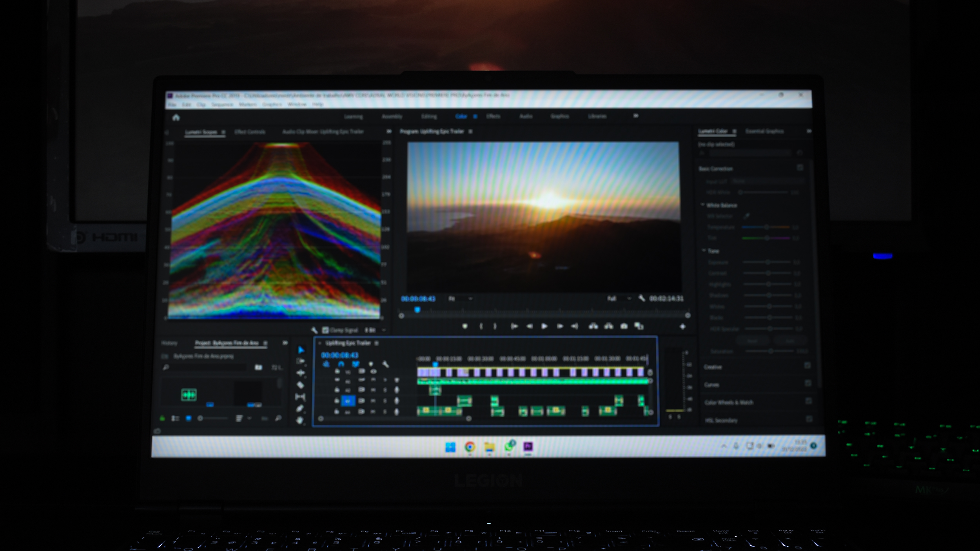Image resolution: width=980 pixels, height=551 pixels.
Task: Collapse the White Balance section
Action: (703, 205)
